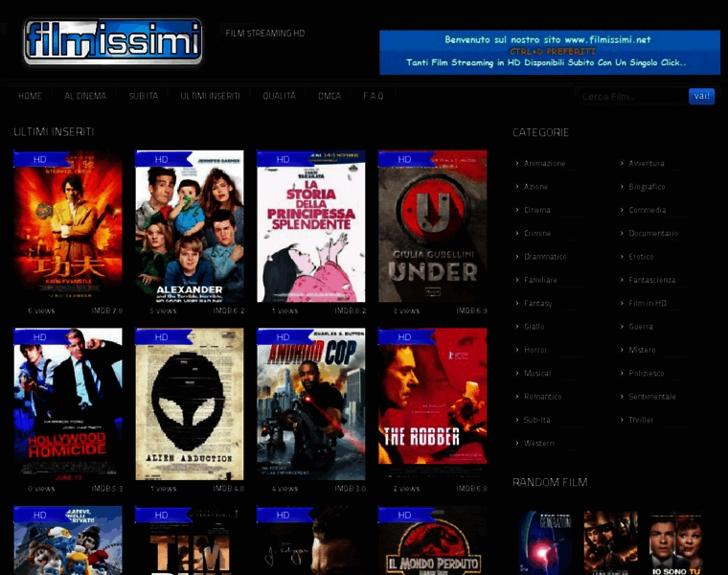Open the Qualità navigation menu
The image size is (728, 575).
coord(280,96)
